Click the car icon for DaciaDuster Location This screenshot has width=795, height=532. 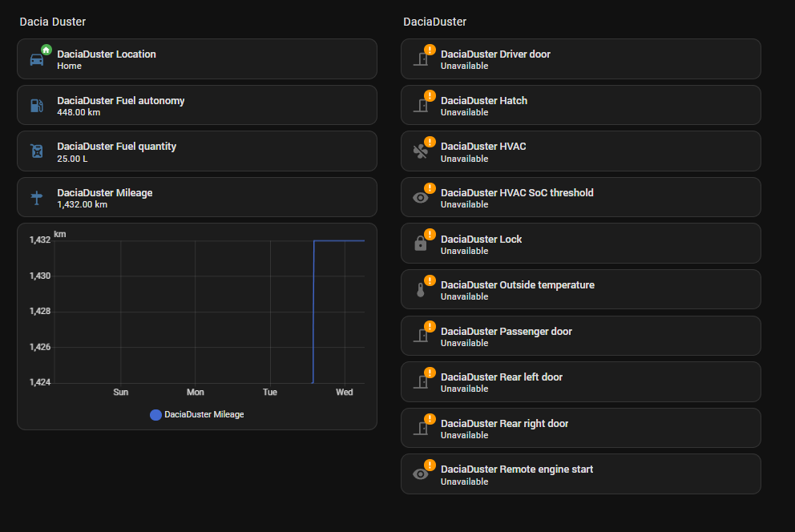click(37, 60)
